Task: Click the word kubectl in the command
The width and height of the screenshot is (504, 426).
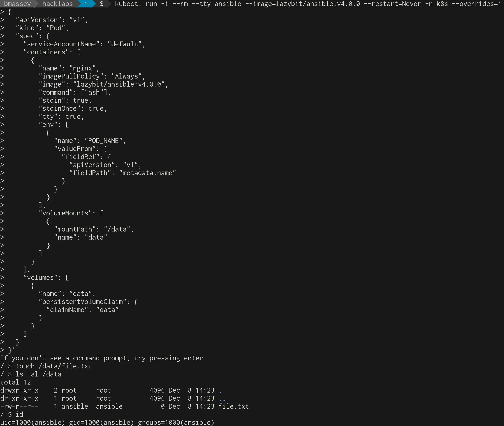Action: click(x=128, y=4)
